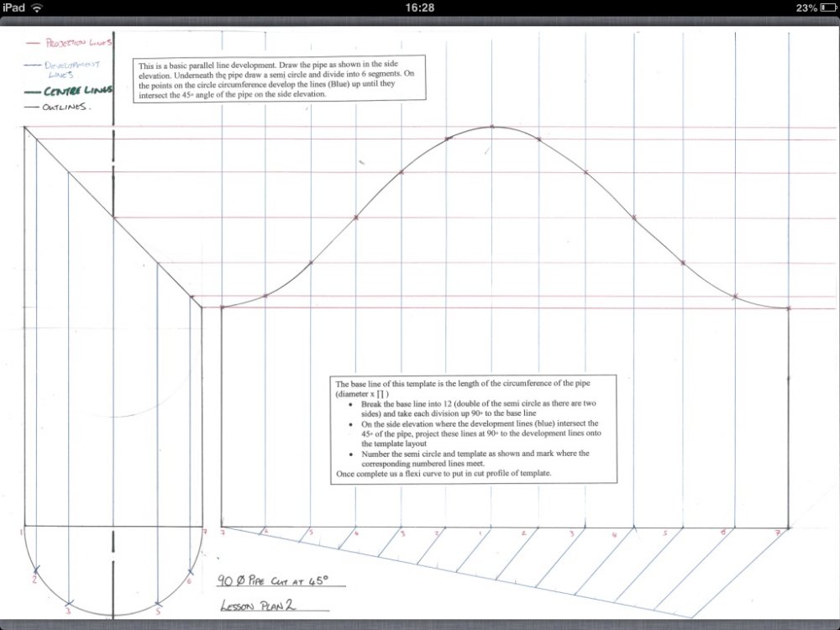The width and height of the screenshot is (840, 630).
Task: Tap point 5 mark on the semicircle
Action: (158, 602)
